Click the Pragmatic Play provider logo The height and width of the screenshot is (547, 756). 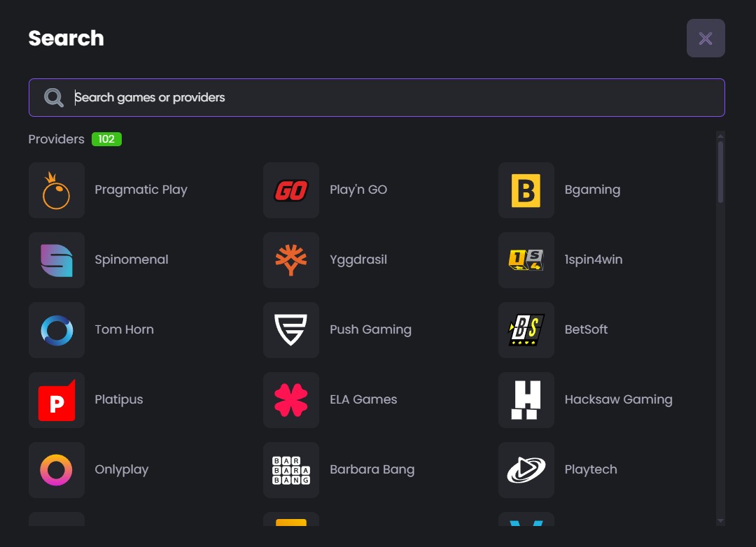tap(57, 190)
